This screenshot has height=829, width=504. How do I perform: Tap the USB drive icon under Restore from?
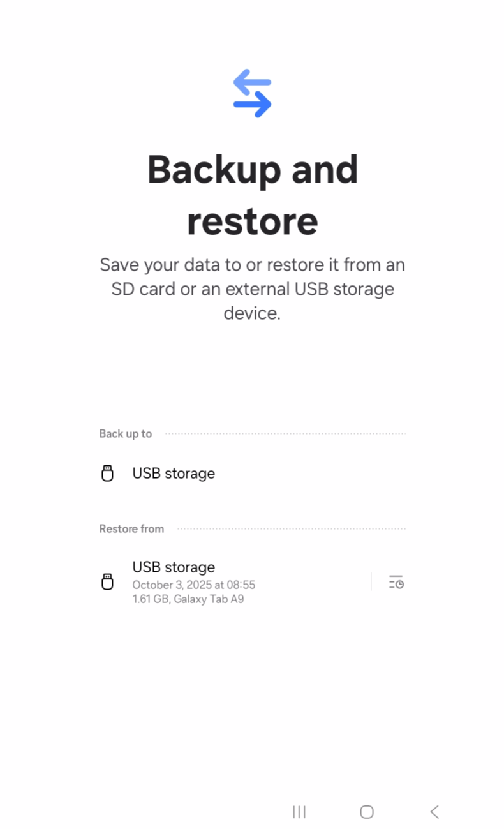[x=108, y=582]
